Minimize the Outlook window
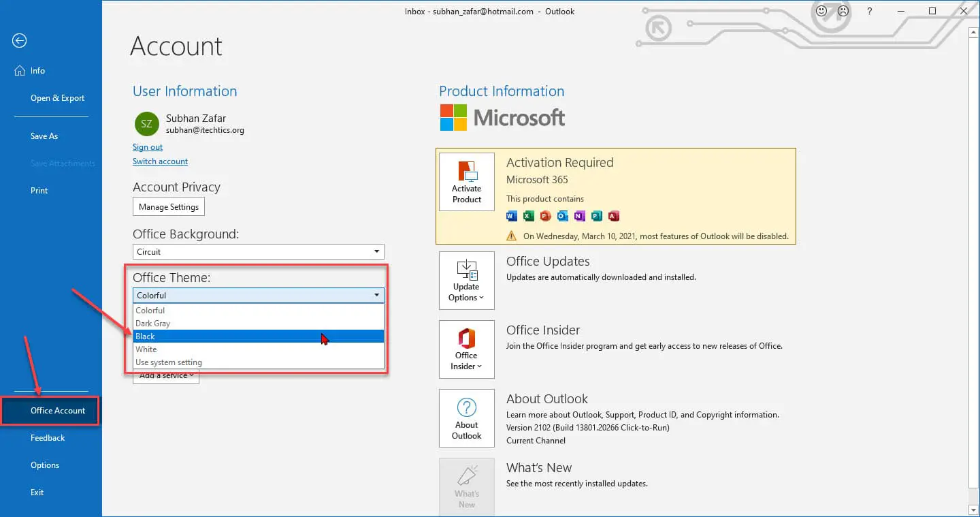980x517 pixels. 901,12
